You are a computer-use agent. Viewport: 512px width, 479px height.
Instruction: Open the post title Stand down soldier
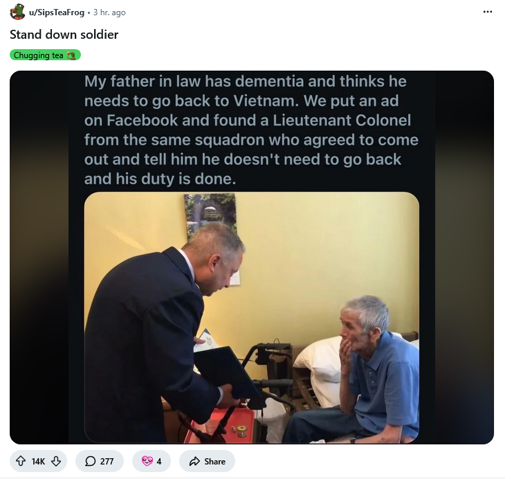(64, 34)
